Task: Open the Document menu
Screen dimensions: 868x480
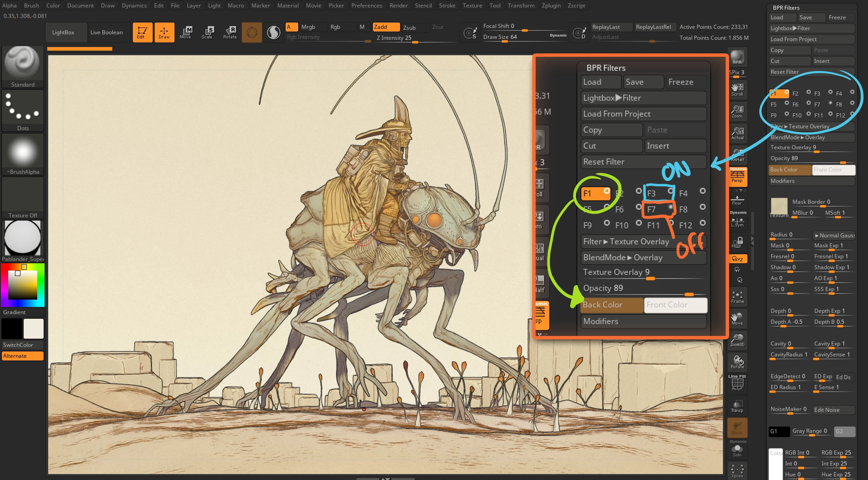Action: coord(80,5)
